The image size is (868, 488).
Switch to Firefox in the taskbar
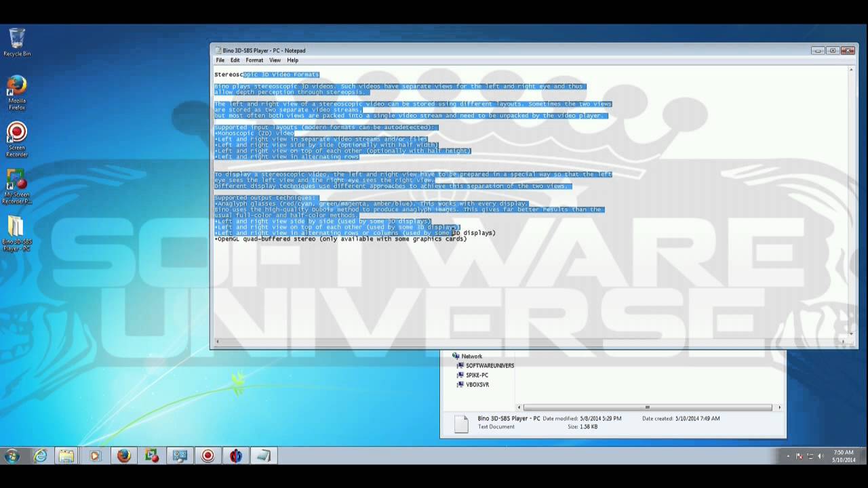[123, 456]
